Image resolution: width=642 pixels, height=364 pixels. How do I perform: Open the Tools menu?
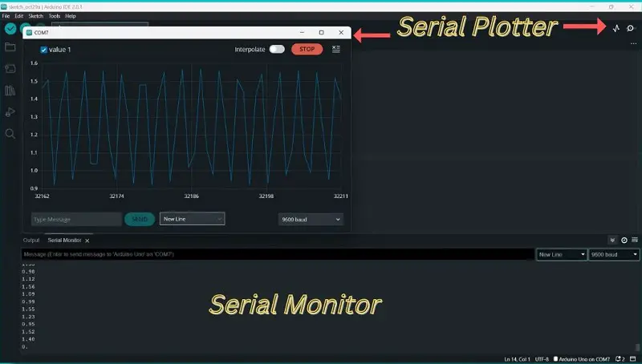coord(55,16)
